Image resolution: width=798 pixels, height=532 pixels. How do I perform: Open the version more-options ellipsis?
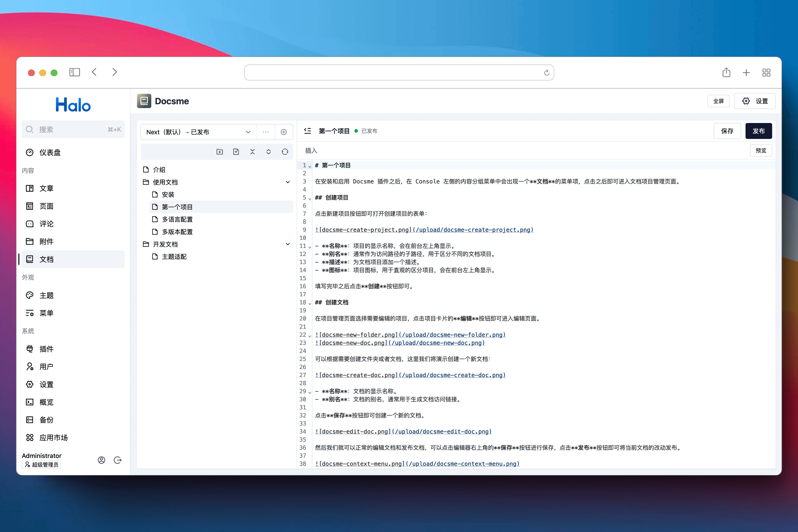(x=266, y=132)
